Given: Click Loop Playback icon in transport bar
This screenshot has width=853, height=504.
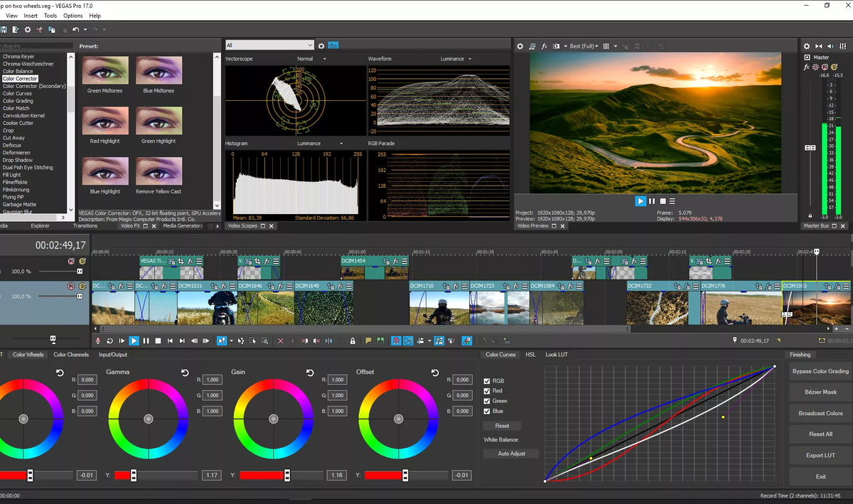Looking at the screenshot, I should pyautogui.click(x=109, y=341).
